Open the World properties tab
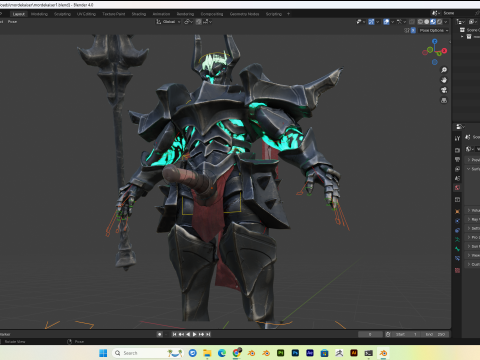 point(457,188)
